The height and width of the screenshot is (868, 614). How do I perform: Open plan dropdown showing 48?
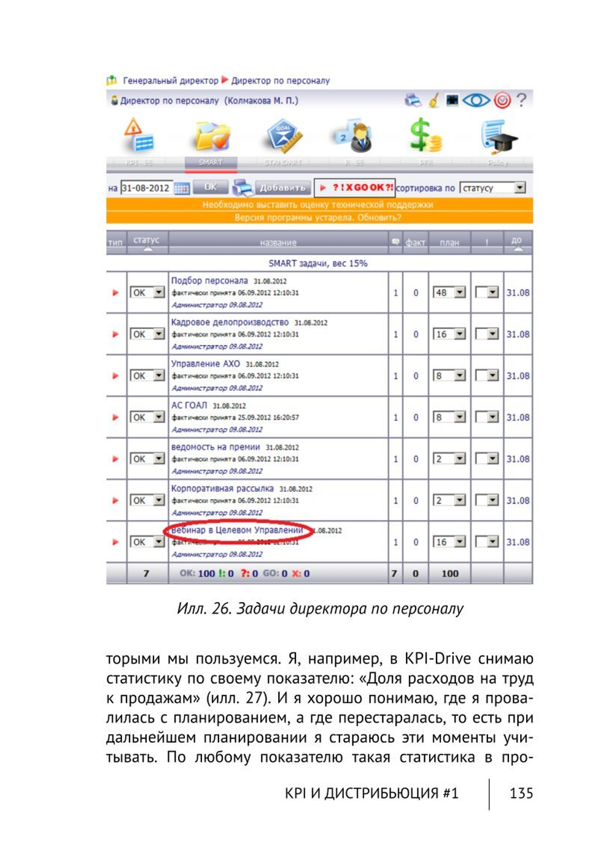[x=449, y=293]
